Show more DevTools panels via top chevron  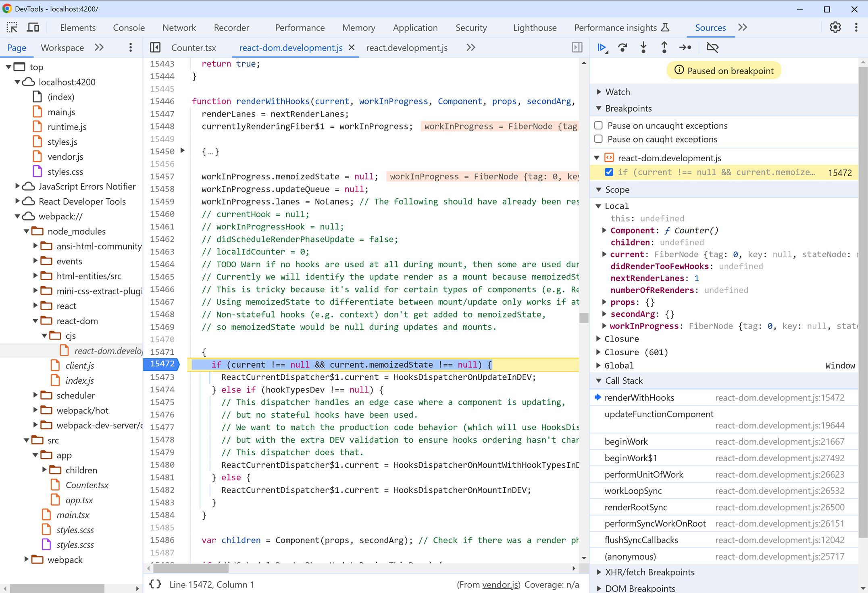click(x=743, y=27)
